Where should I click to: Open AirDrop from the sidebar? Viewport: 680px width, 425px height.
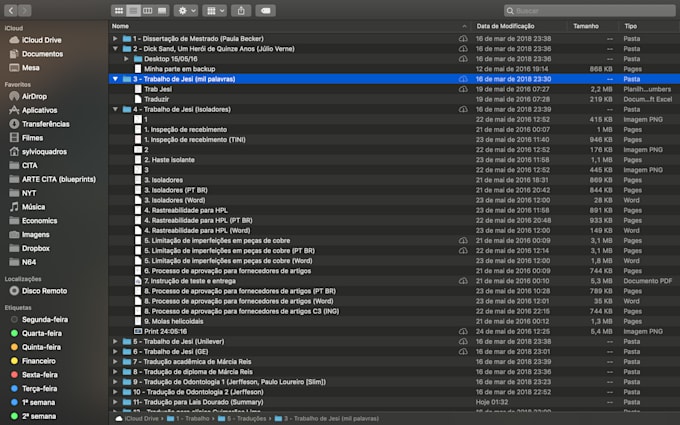pos(34,97)
